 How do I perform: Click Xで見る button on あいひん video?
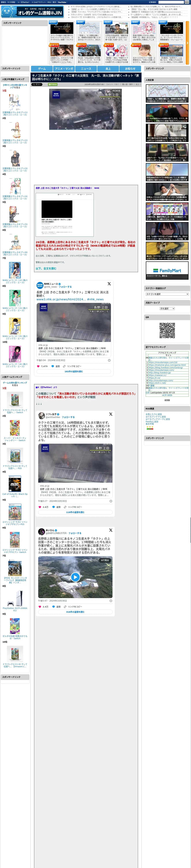pyautogui.click(x=105, y=560)
